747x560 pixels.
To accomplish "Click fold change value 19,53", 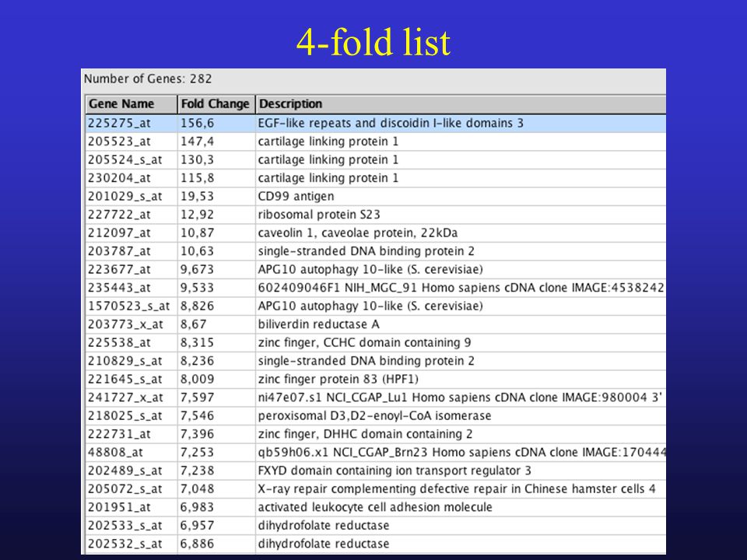I will point(197,196).
